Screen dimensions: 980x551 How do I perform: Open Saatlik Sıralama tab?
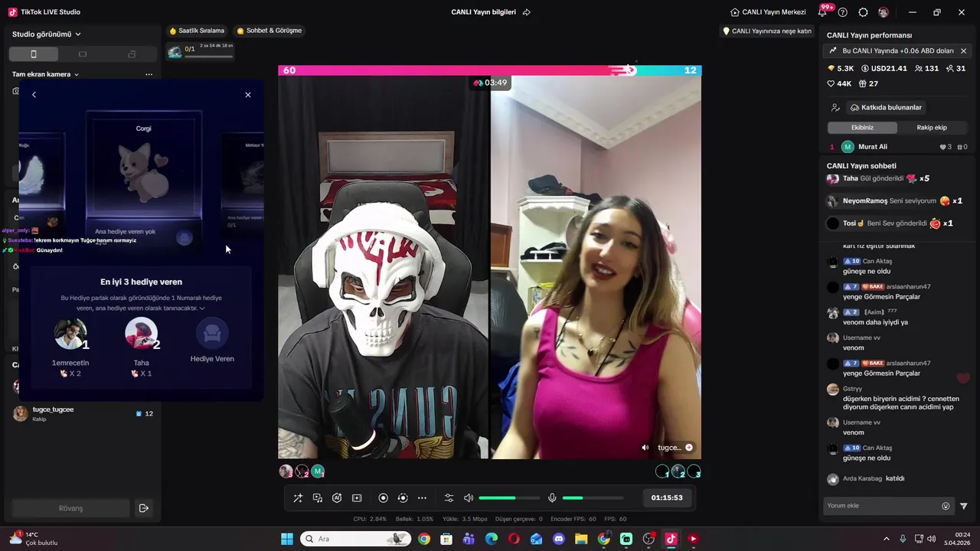[x=197, y=31]
